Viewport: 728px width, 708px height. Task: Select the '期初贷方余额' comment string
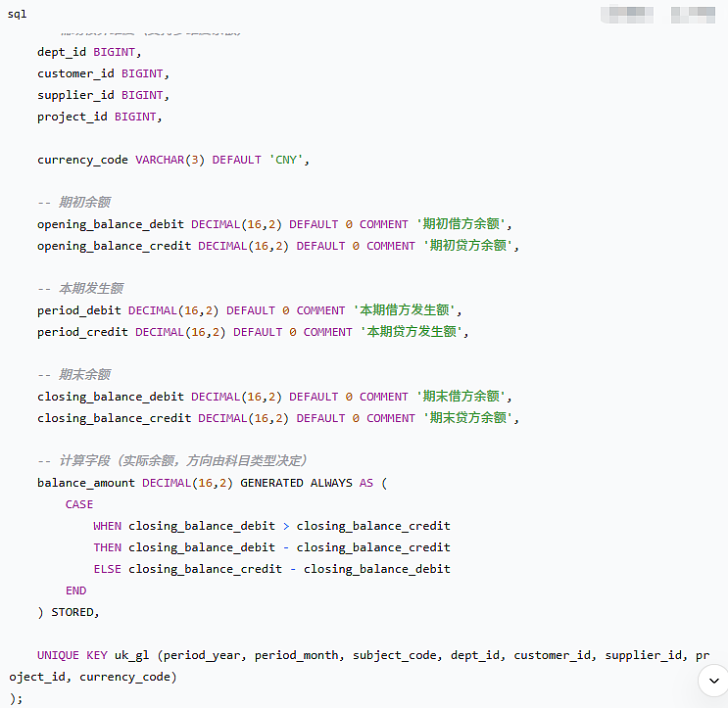pyautogui.click(x=468, y=246)
